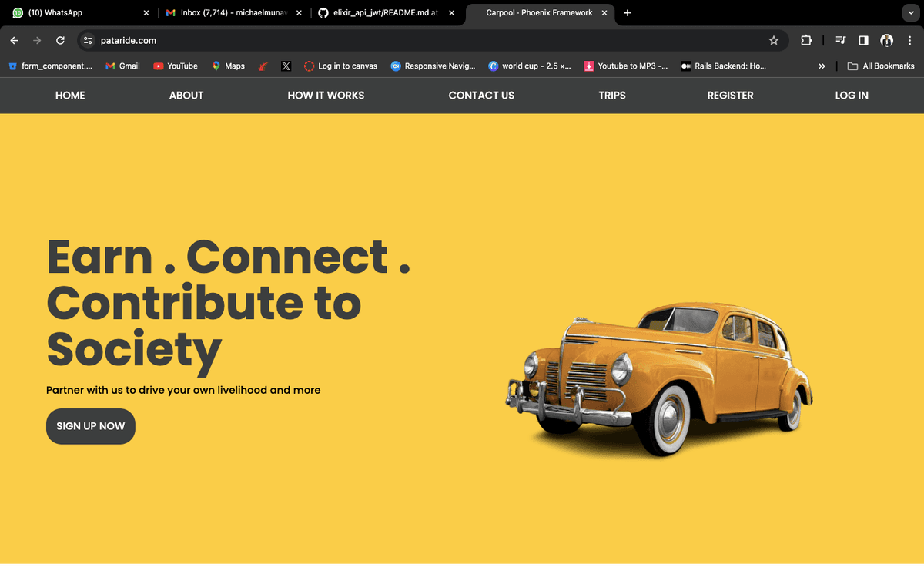Image resolution: width=924 pixels, height=578 pixels.
Task: Open the form_component bookmark
Action: pyautogui.click(x=50, y=66)
